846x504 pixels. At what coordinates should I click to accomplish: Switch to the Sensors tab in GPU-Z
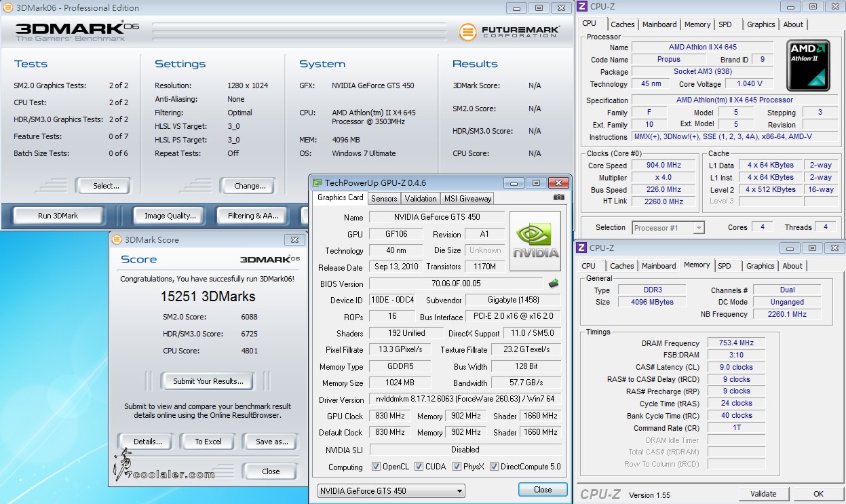[384, 199]
